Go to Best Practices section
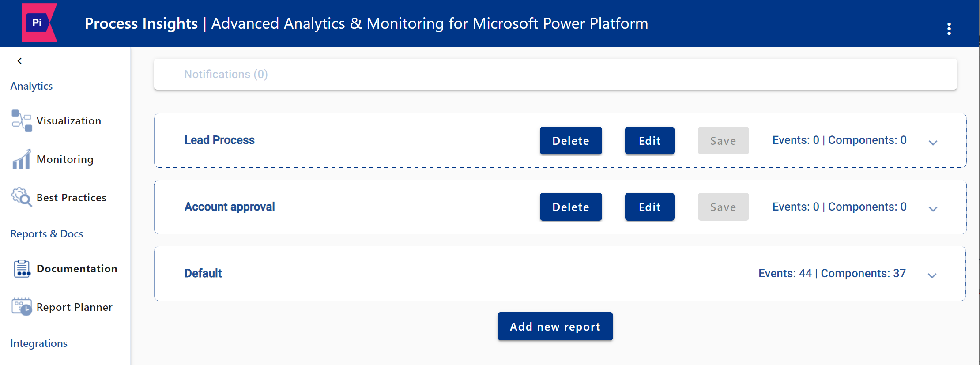The image size is (980, 365). (x=71, y=197)
